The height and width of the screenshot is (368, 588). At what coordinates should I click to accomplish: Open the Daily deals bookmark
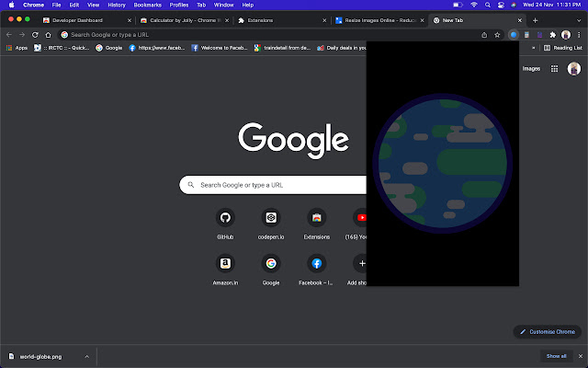[x=341, y=48]
